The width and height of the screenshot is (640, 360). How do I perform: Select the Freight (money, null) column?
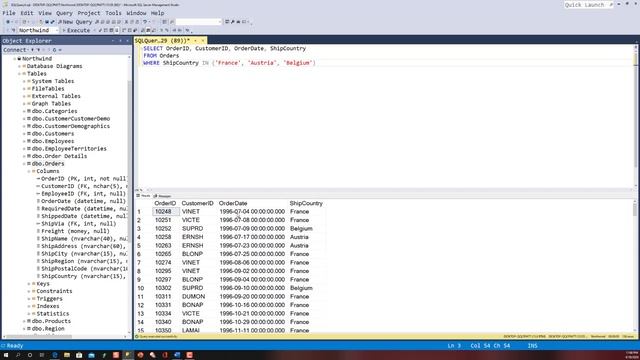pyautogui.click(x=76, y=231)
